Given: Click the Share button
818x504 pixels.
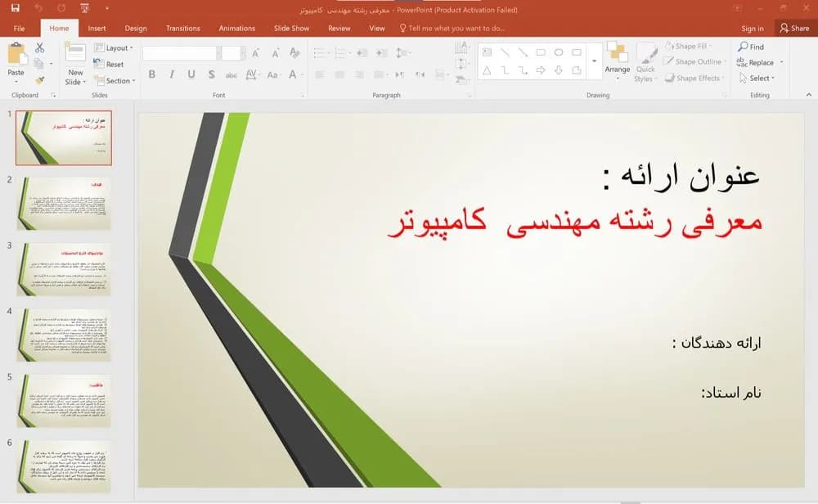Looking at the screenshot, I should click(795, 28).
